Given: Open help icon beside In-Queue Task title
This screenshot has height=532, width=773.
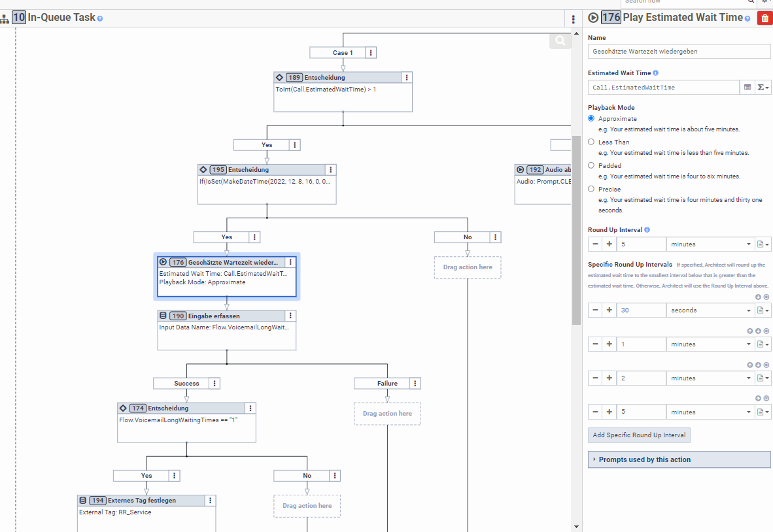Looking at the screenshot, I should pos(99,19).
